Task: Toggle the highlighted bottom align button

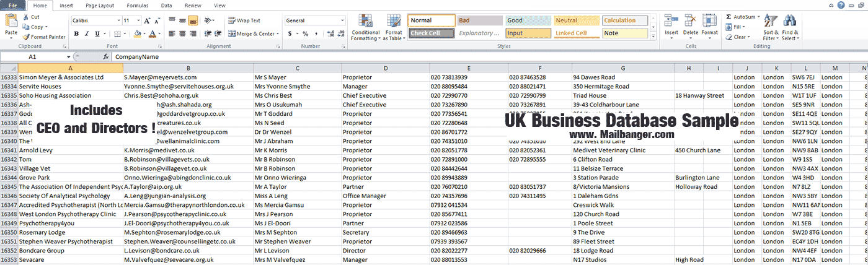Action: (193, 20)
